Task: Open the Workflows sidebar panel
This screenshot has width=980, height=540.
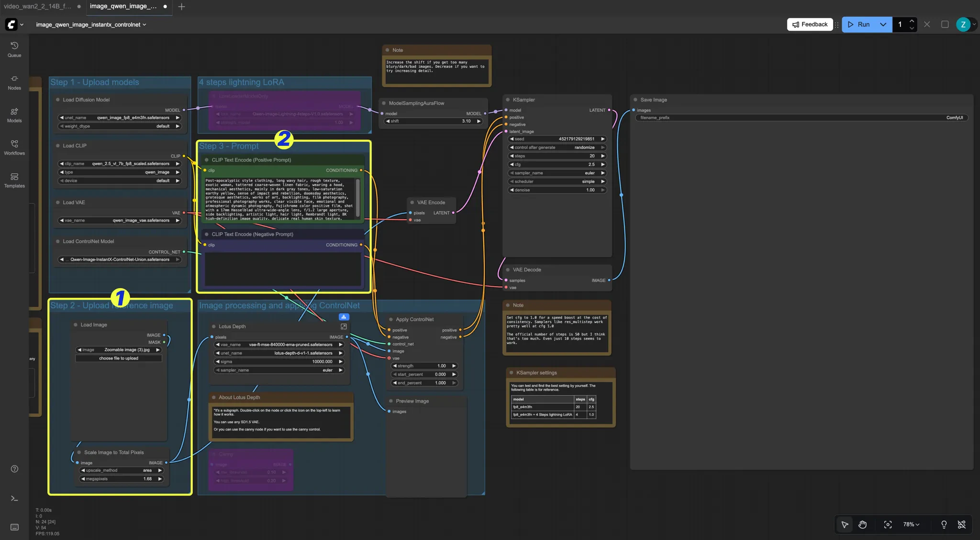Action: [x=14, y=147]
